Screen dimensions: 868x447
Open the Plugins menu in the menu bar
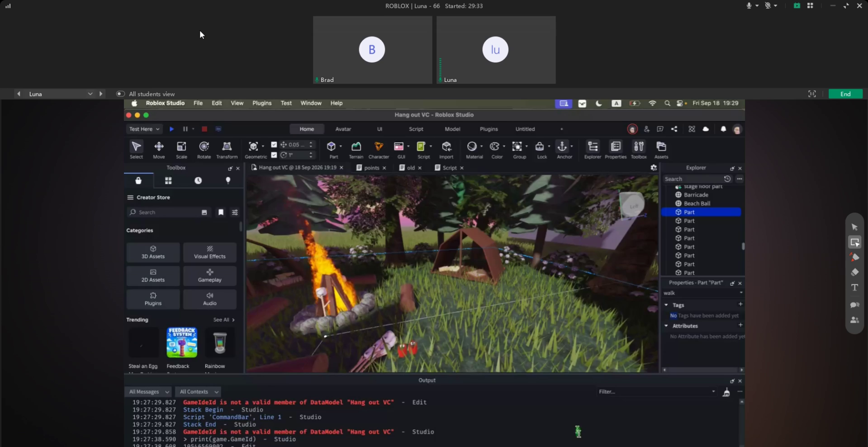(262, 103)
